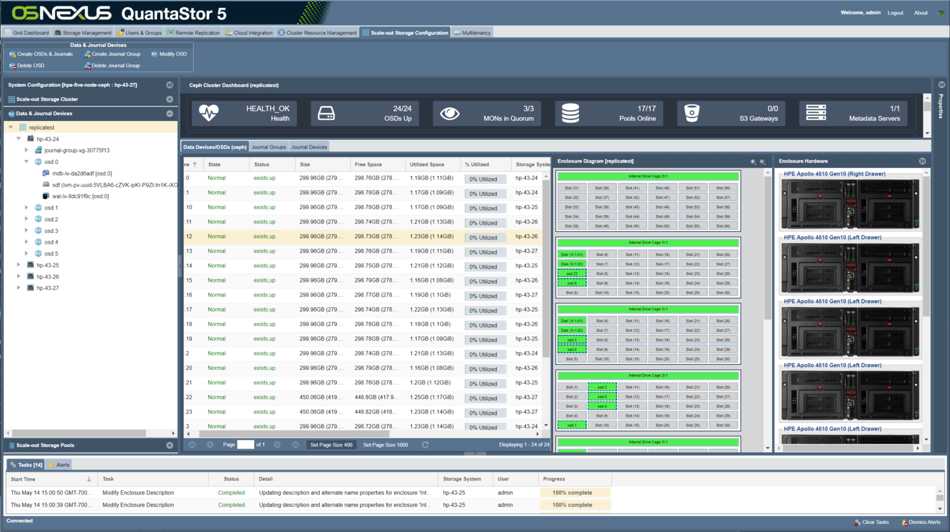Screen dimensions: 950x532
Task: Collapse the hp-43-24 tree node
Action: [19, 139]
